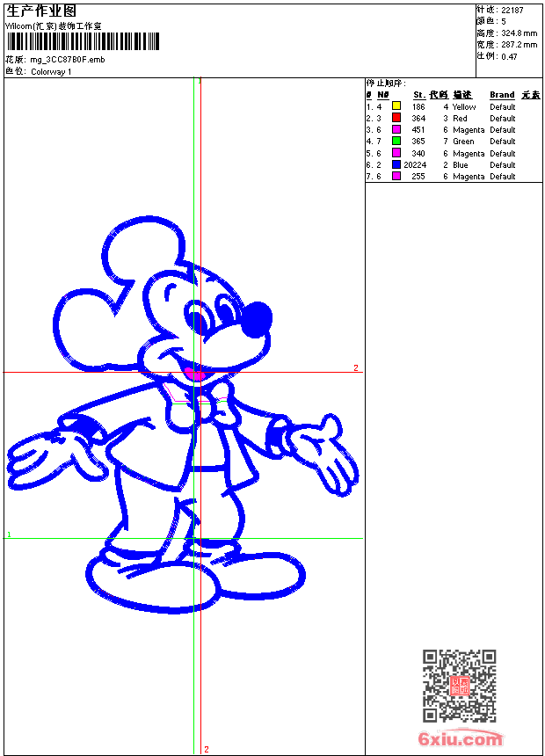The image size is (545, 756).
Task: Click the QR code in the right panel
Action: pyautogui.click(x=460, y=686)
